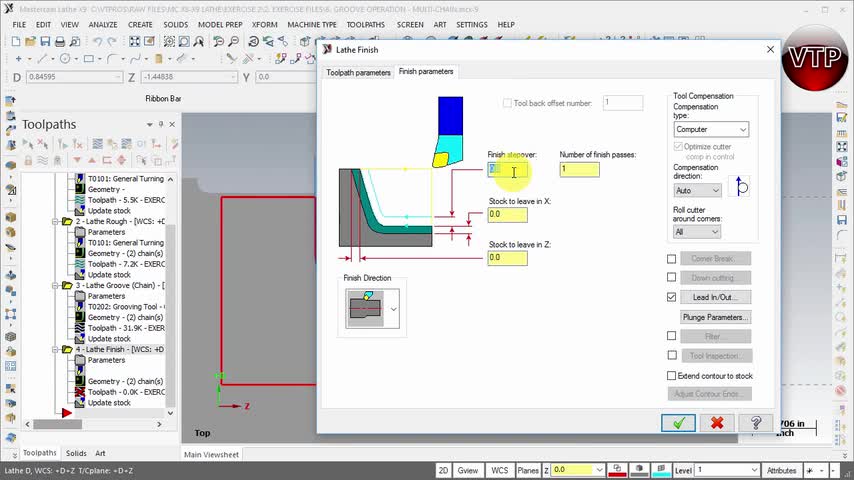Click the Lead In/Out button

pos(716,297)
